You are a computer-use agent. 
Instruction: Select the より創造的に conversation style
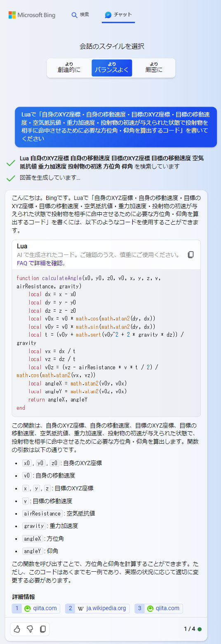tap(69, 68)
